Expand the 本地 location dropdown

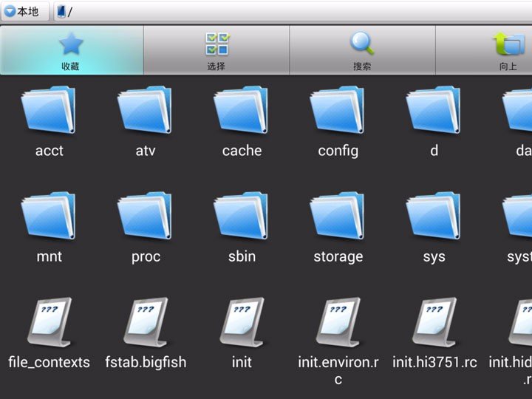point(24,12)
